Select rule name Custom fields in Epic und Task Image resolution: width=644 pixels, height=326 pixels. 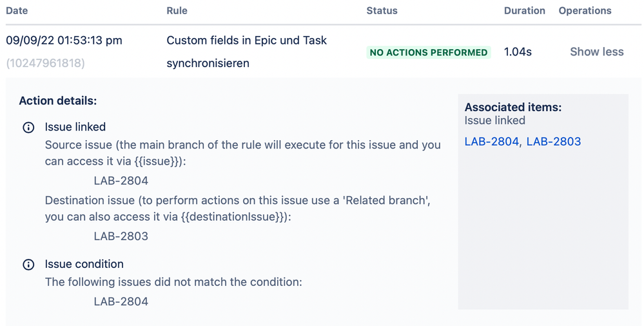246,40
